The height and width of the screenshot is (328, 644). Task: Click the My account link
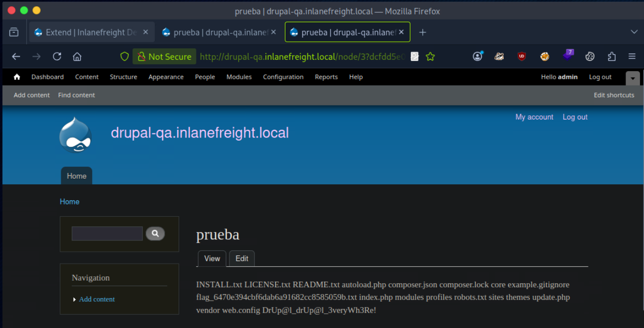coord(534,117)
